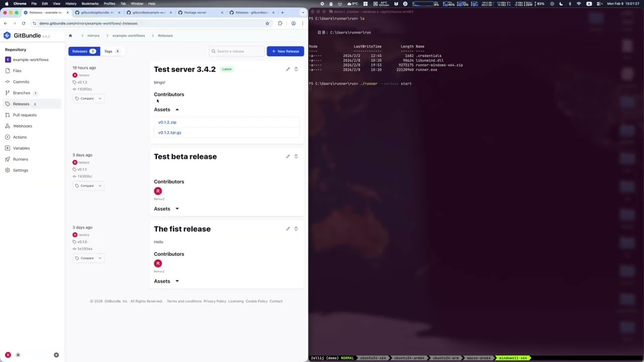The width and height of the screenshot is (644, 362).
Task: Download the v0.1.2.zip asset
Action: tap(167, 122)
